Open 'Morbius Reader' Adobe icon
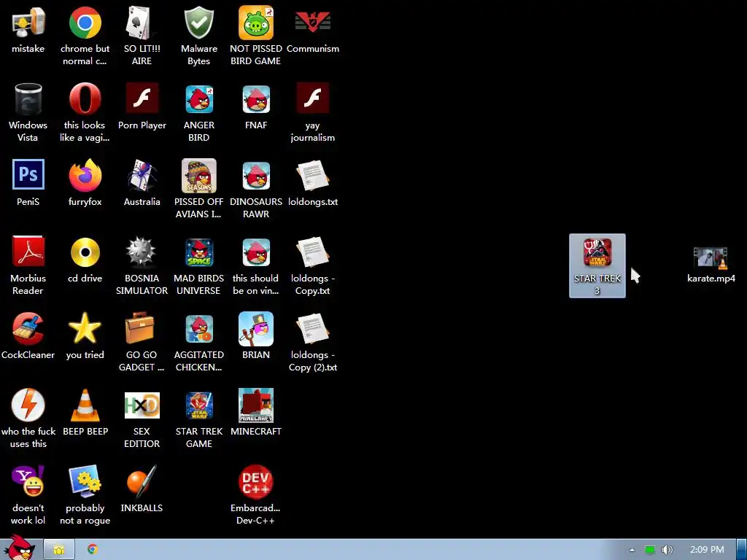 [x=28, y=252]
